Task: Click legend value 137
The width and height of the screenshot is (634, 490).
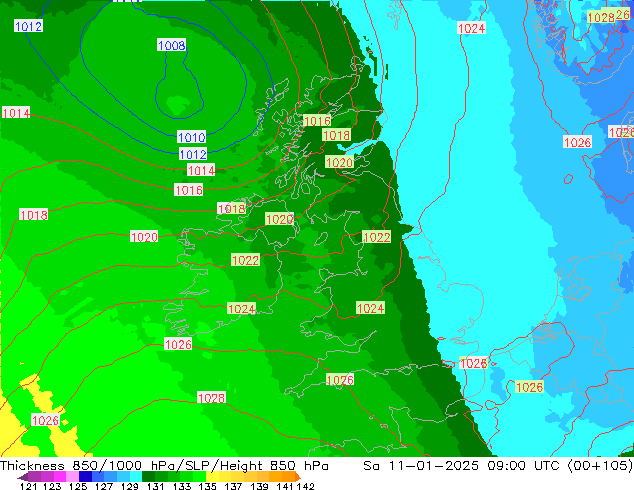Action: pyautogui.click(x=233, y=486)
